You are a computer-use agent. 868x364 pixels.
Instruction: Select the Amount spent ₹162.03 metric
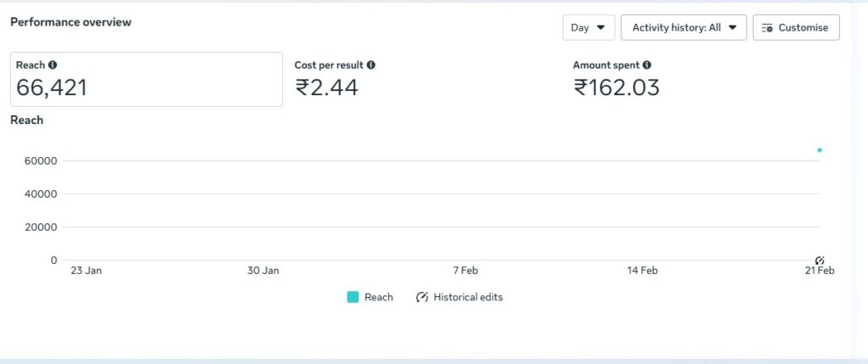(616, 87)
